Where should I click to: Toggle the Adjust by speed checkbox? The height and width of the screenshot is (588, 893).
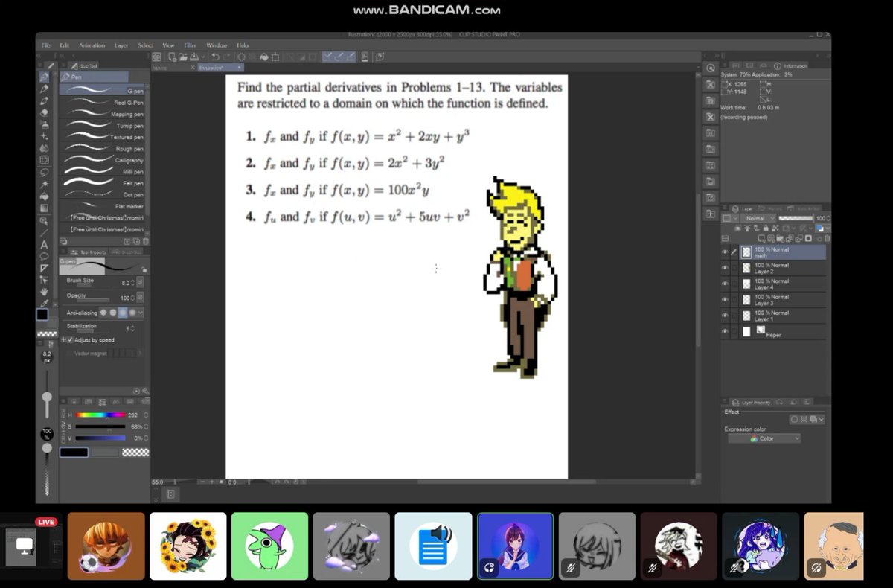pyautogui.click(x=71, y=340)
